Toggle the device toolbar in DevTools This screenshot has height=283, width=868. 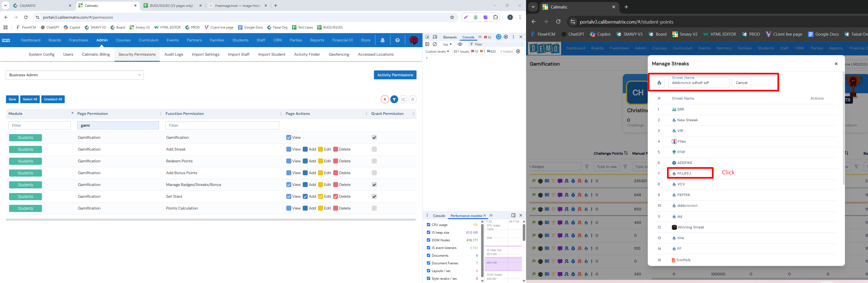(x=435, y=37)
